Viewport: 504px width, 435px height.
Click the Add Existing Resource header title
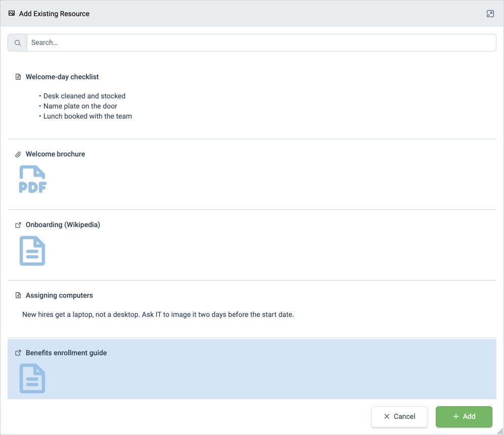54,14
